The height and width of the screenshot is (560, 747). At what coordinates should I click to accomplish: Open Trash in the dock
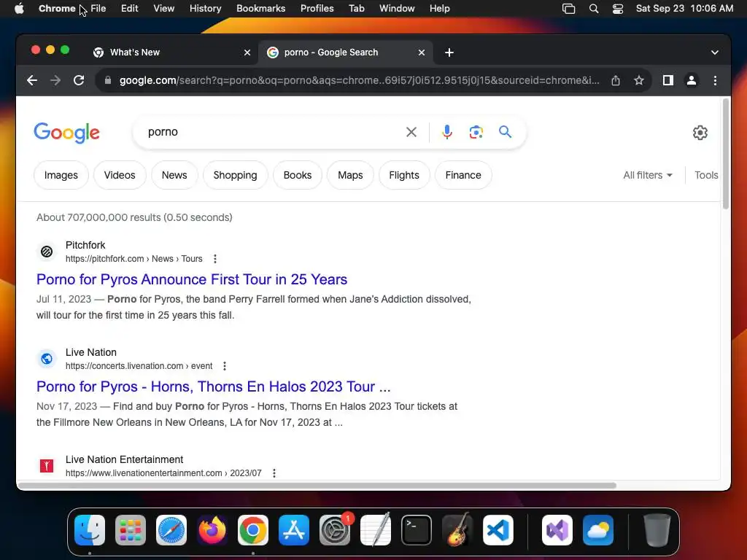[x=657, y=530]
